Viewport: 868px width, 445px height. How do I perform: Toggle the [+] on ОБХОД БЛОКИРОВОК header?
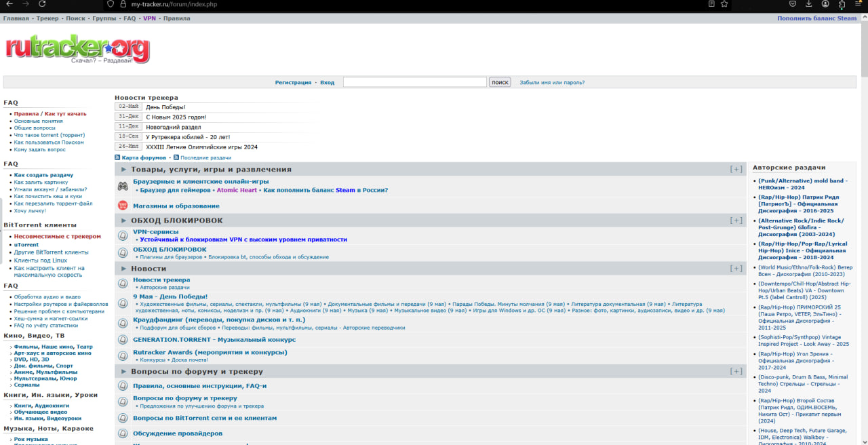(736, 220)
